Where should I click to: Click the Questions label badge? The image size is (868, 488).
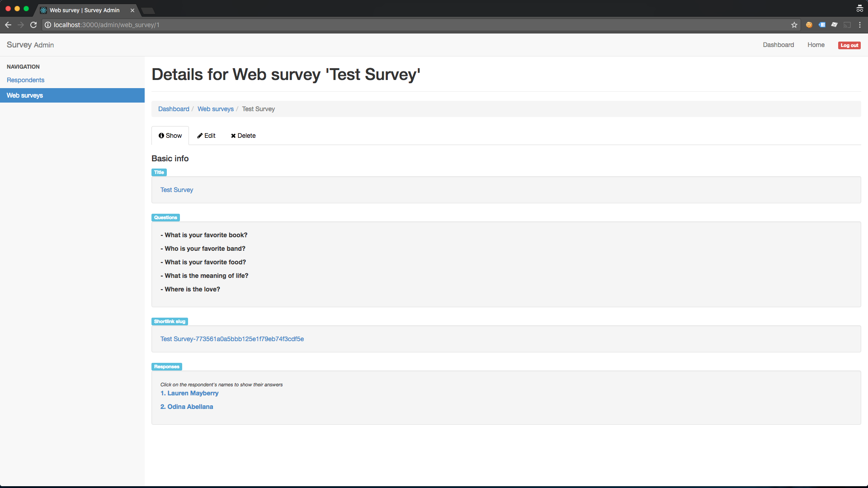pyautogui.click(x=165, y=217)
